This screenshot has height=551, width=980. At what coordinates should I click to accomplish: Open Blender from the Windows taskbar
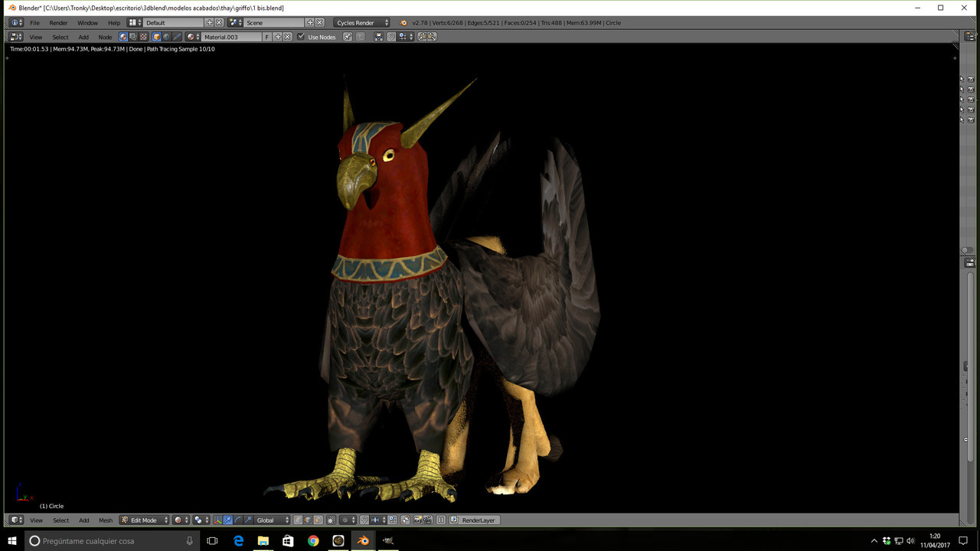click(x=363, y=540)
